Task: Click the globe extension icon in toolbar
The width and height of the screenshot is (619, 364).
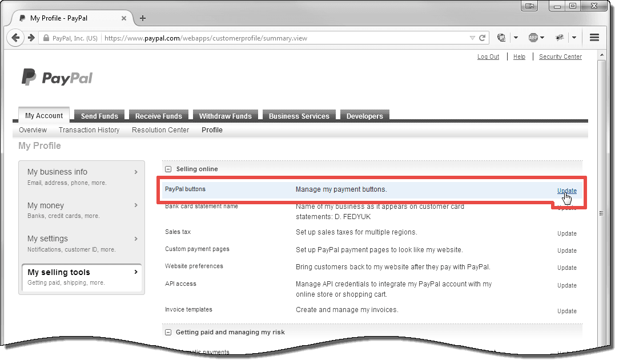Action: click(x=501, y=38)
